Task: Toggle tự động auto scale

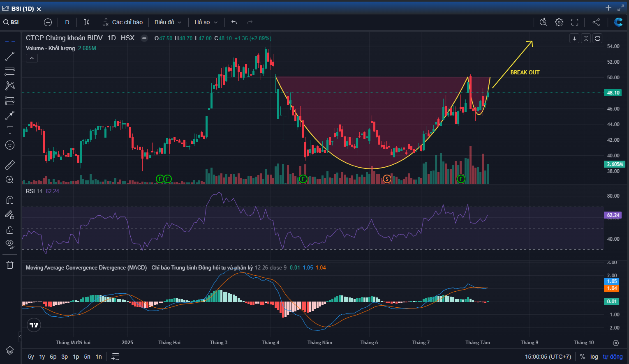Action: coord(613,357)
